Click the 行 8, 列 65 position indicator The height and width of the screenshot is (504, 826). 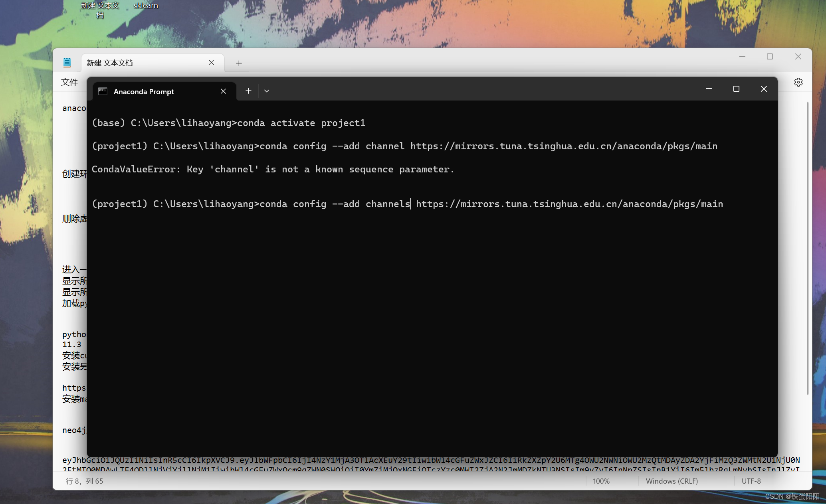coord(84,481)
